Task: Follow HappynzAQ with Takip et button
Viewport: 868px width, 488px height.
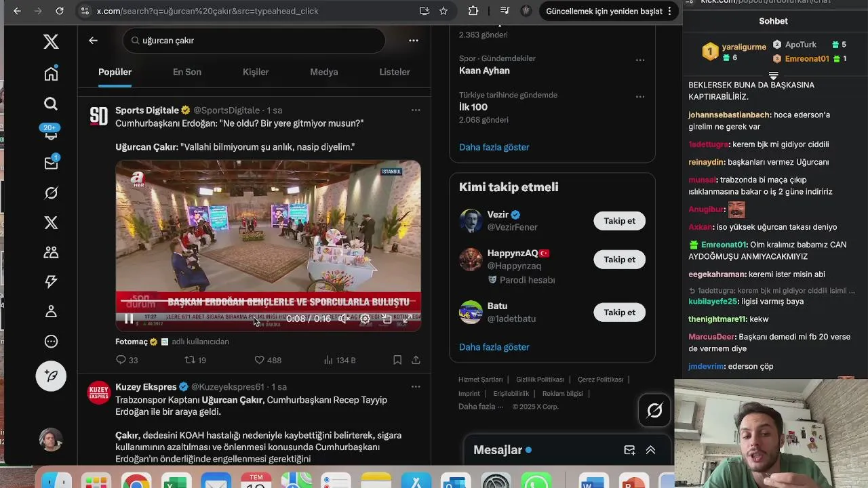Action: (620, 260)
